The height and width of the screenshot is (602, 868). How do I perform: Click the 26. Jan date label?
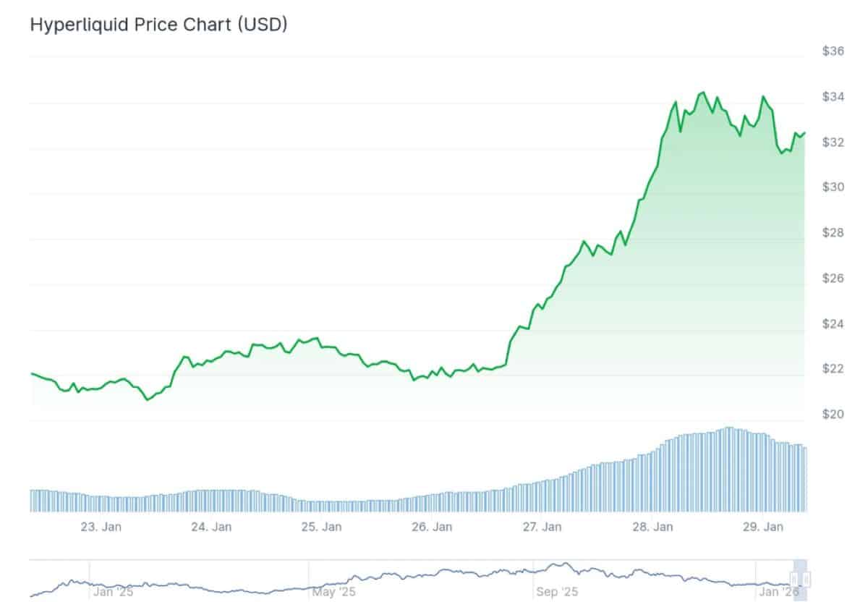tap(432, 527)
